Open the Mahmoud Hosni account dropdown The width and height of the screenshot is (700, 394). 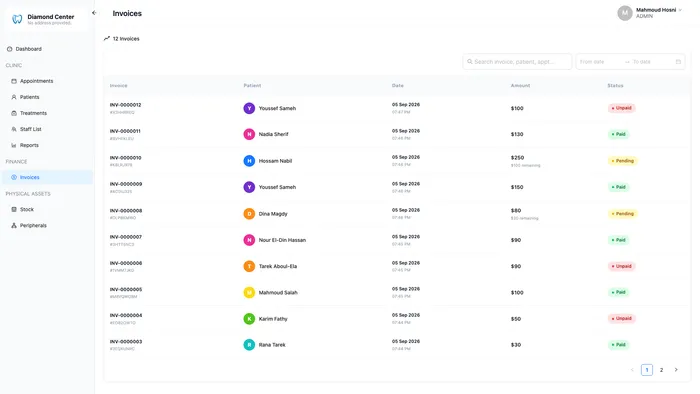650,13
